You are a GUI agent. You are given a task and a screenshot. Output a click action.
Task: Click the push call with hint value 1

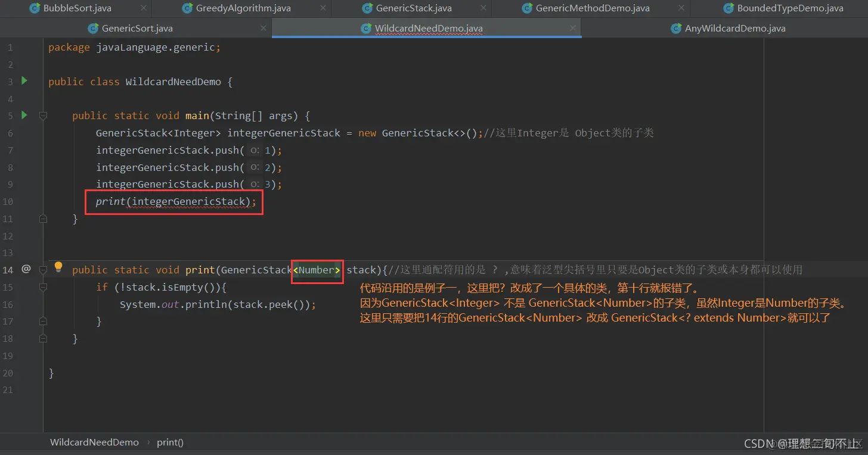click(x=189, y=150)
